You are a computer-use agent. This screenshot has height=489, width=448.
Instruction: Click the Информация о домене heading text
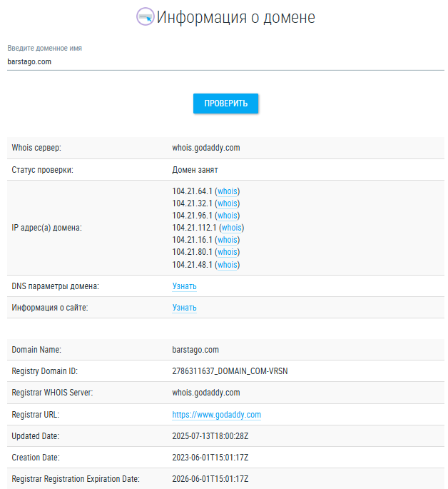235,17
